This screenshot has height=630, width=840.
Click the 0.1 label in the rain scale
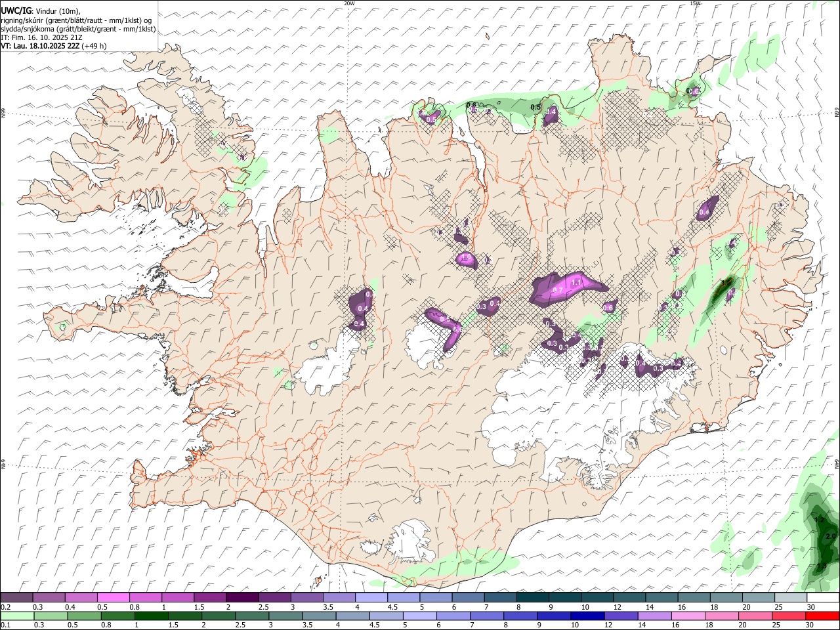click(x=5, y=625)
